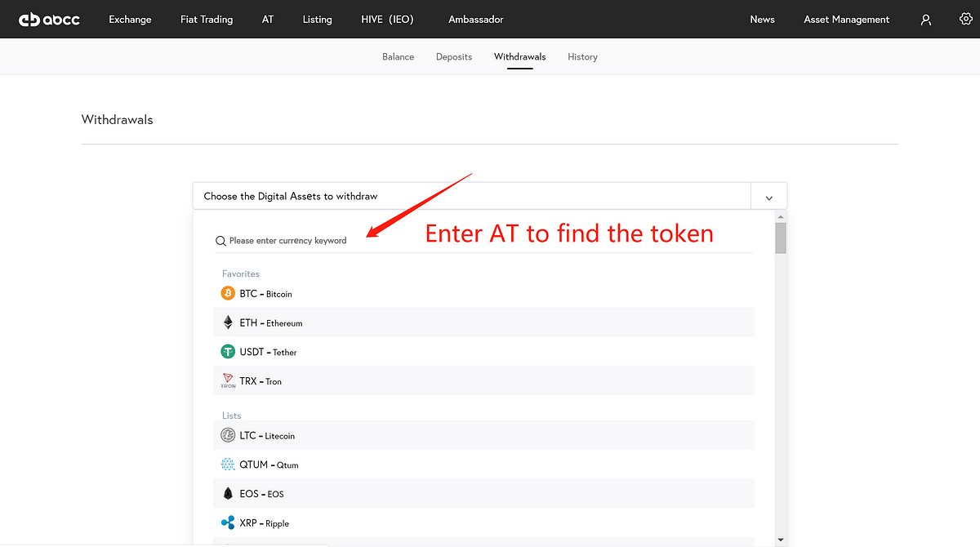Screen dimensions: 980x547
Task: Click the Withdrawals page heading
Action: (118, 120)
